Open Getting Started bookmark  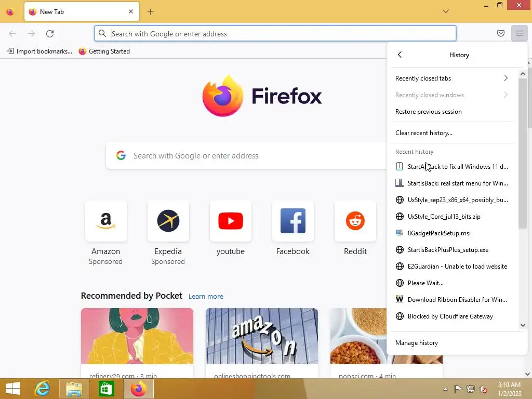tap(104, 51)
